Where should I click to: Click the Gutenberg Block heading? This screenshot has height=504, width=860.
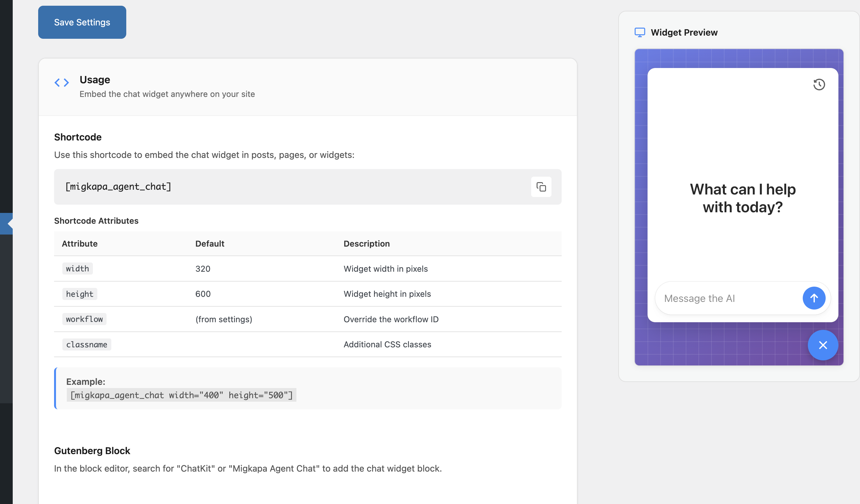[92, 451]
